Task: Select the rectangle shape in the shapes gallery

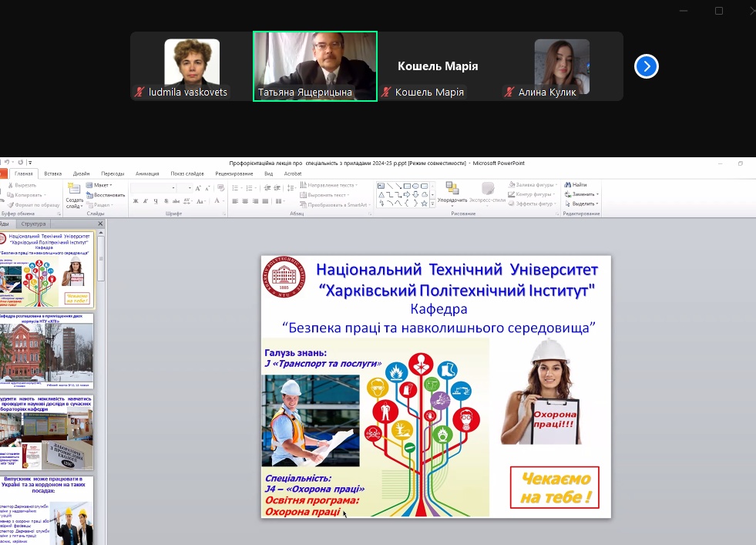Action: point(407,186)
